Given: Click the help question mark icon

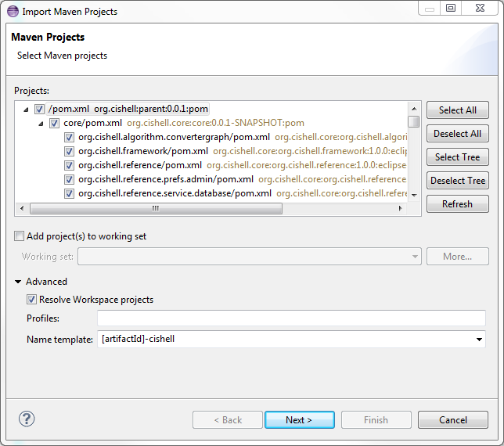Looking at the screenshot, I should point(27,419).
